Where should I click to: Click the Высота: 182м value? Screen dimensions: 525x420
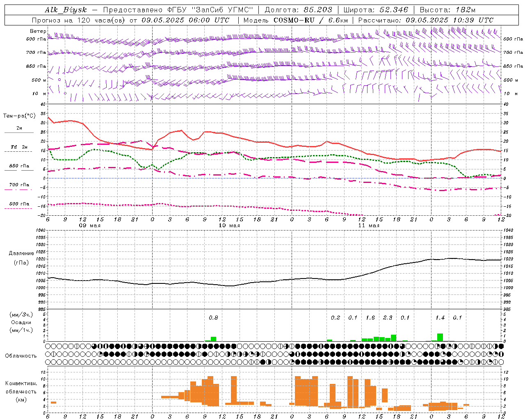[447, 10]
